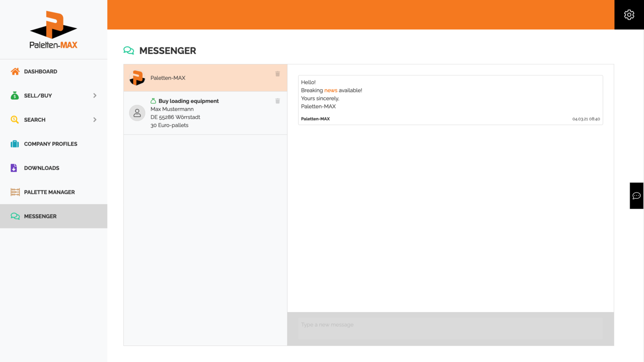Open the Search menu item
Viewport: 644px width, 362px height.
click(35, 120)
